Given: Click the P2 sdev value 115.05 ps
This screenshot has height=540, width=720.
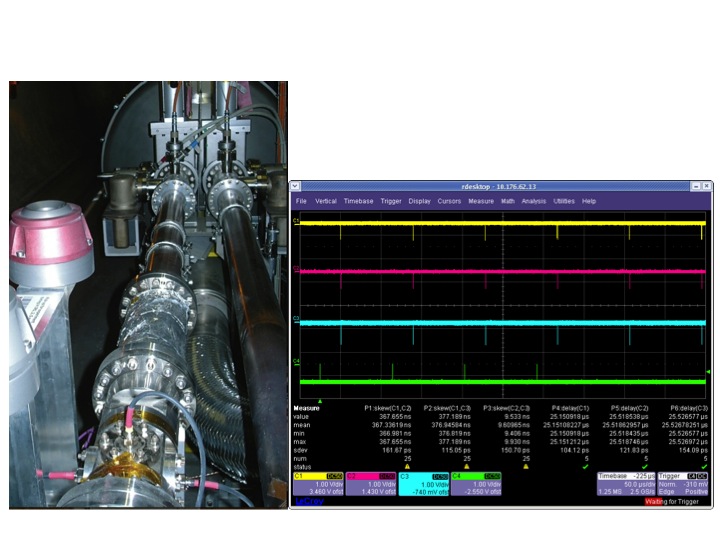Looking at the screenshot, I should 456,450.
